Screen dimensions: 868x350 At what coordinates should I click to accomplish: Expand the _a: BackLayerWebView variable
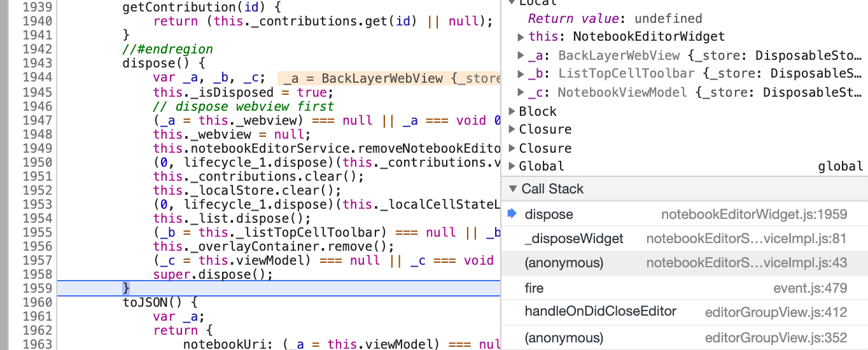coord(521,56)
